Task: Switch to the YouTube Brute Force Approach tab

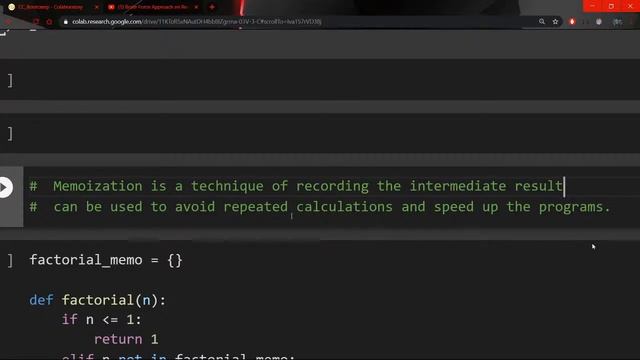Action: point(152,7)
